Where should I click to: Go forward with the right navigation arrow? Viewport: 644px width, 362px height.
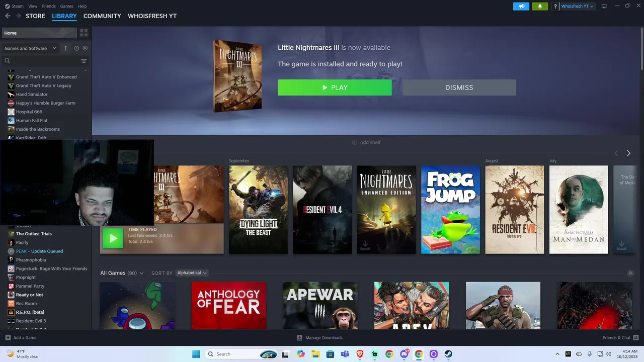pyautogui.click(x=18, y=16)
